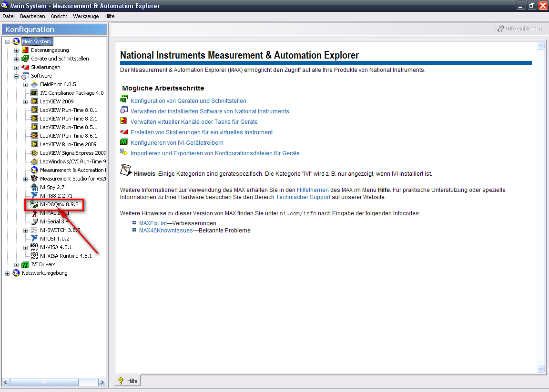Viewport: 549px width, 392px height.
Task: Click the NI Spy 2.7 icon
Action: [34, 187]
